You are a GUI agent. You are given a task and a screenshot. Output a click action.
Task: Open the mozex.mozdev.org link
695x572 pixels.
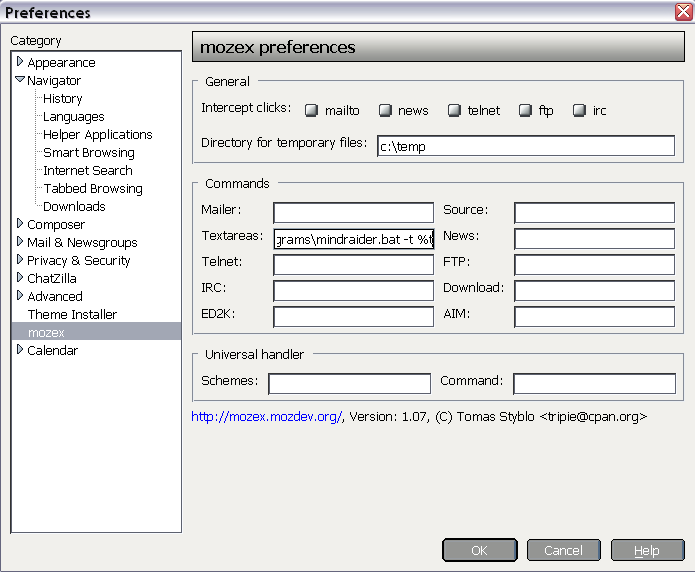(x=266, y=417)
